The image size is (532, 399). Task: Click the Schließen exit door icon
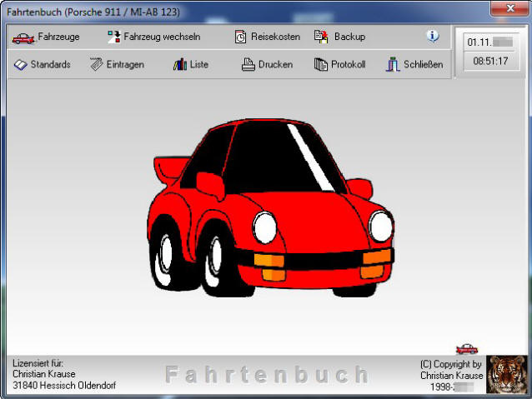tap(393, 64)
